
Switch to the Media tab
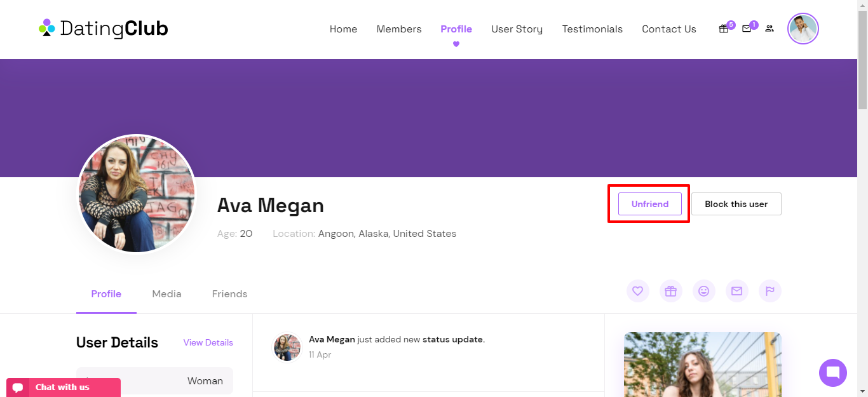(166, 294)
